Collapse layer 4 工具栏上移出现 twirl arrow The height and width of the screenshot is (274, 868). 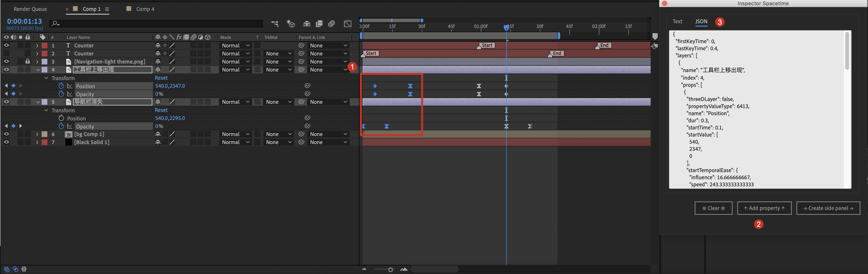[x=38, y=70]
